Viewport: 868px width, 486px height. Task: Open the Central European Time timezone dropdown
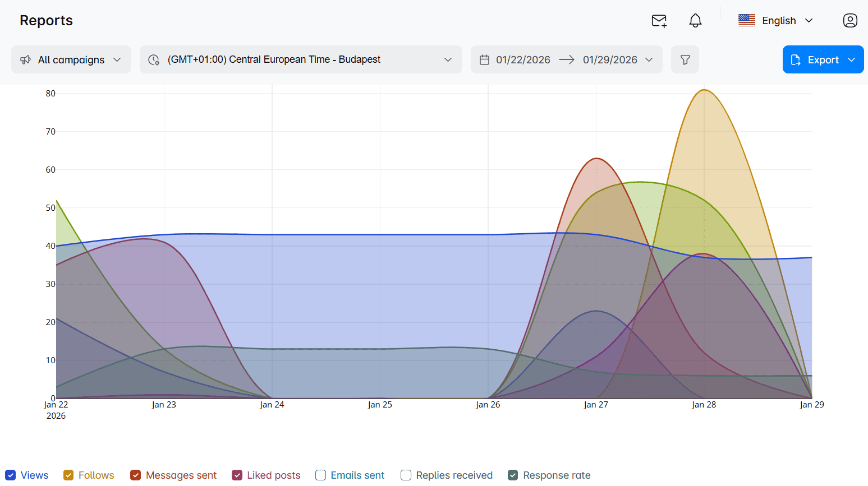pyautogui.click(x=301, y=59)
